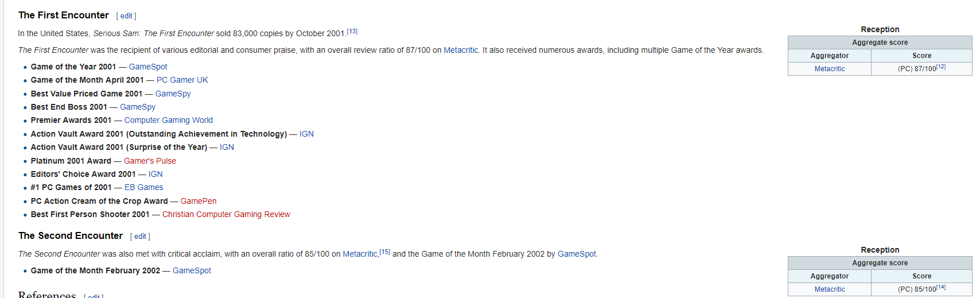Image resolution: width=980 pixels, height=298 pixels.
Task: Select 'The First Encounter' heading text
Action: coord(64,16)
